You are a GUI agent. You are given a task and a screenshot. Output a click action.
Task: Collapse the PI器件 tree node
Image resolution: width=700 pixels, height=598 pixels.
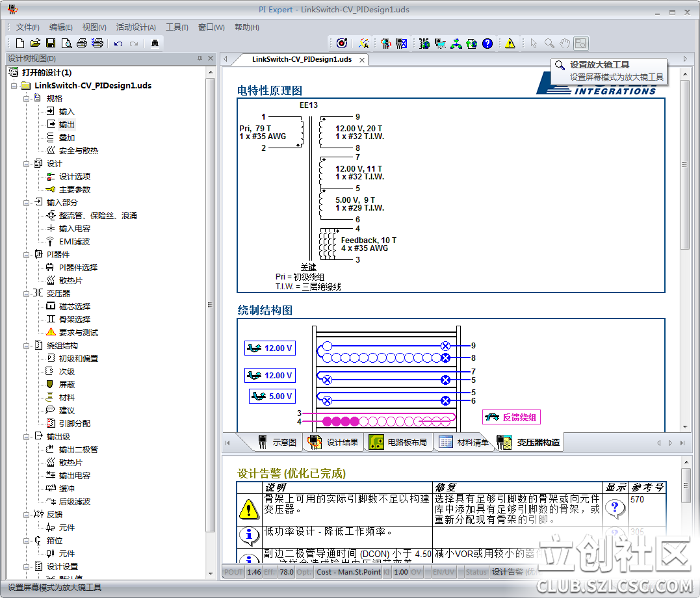coord(27,255)
